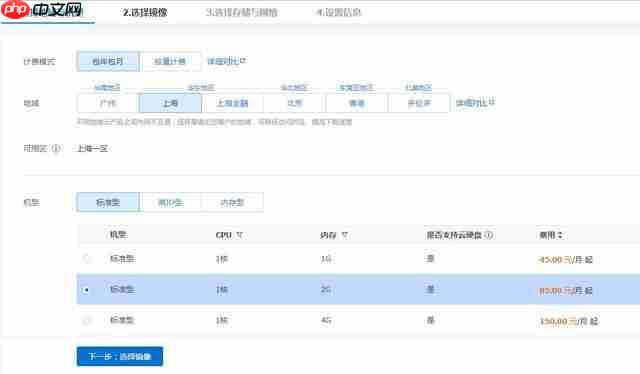Open the 内存 column filter
This screenshot has width=640, height=374.
click(x=344, y=235)
